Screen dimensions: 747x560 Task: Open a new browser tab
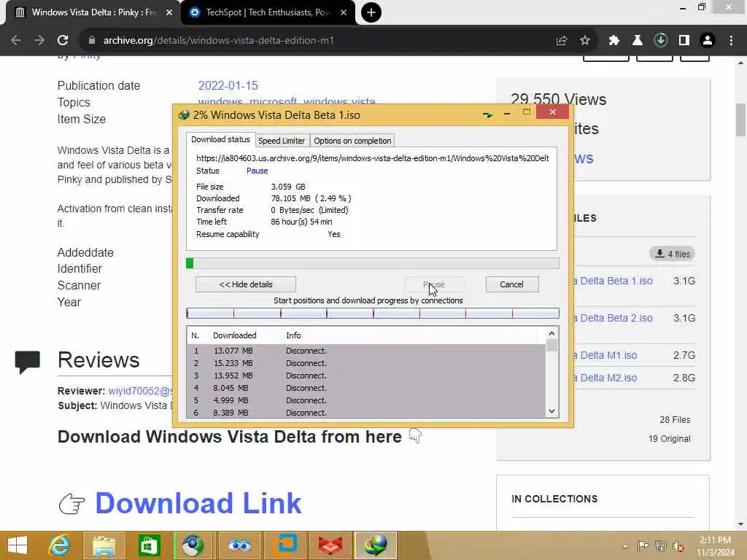[371, 12]
